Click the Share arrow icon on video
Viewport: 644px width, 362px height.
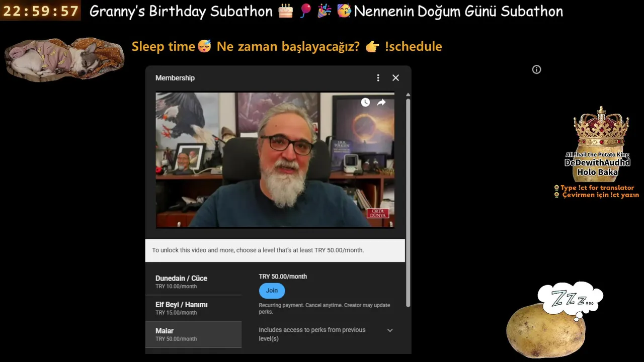[x=381, y=102]
